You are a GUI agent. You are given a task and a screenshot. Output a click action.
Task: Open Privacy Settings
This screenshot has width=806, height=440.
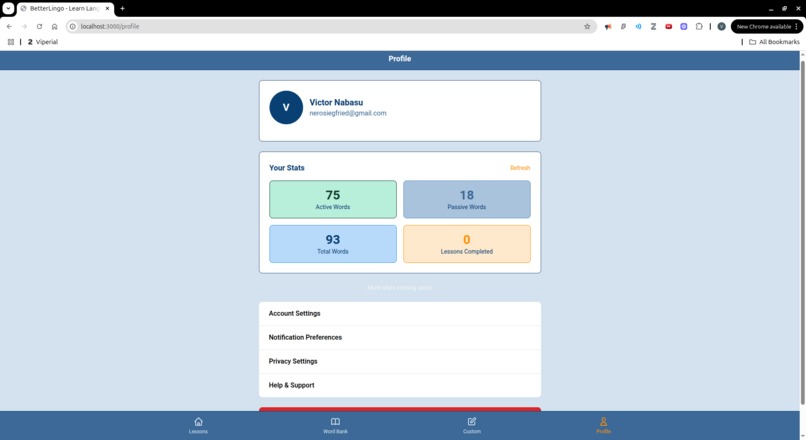tap(400, 361)
